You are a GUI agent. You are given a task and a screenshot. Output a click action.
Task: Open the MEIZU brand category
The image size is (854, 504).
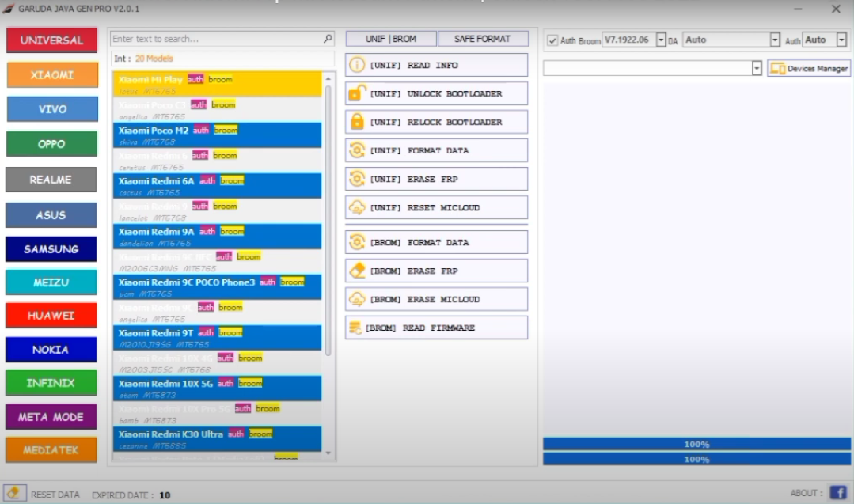pos(51,282)
